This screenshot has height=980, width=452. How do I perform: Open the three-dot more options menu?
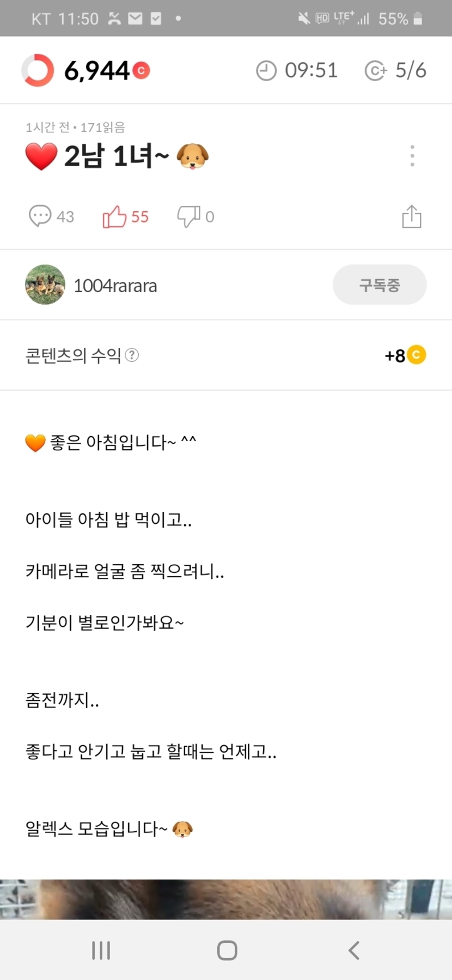412,156
